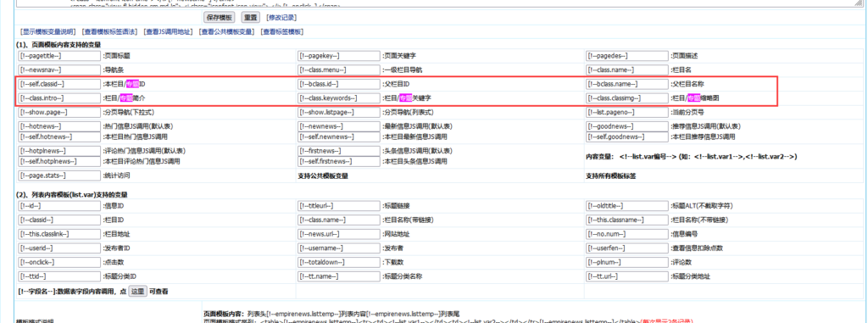Viewport: 868px width, 323px height.
Task: Select the [!--oldtitle--] input field
Action: (628, 206)
